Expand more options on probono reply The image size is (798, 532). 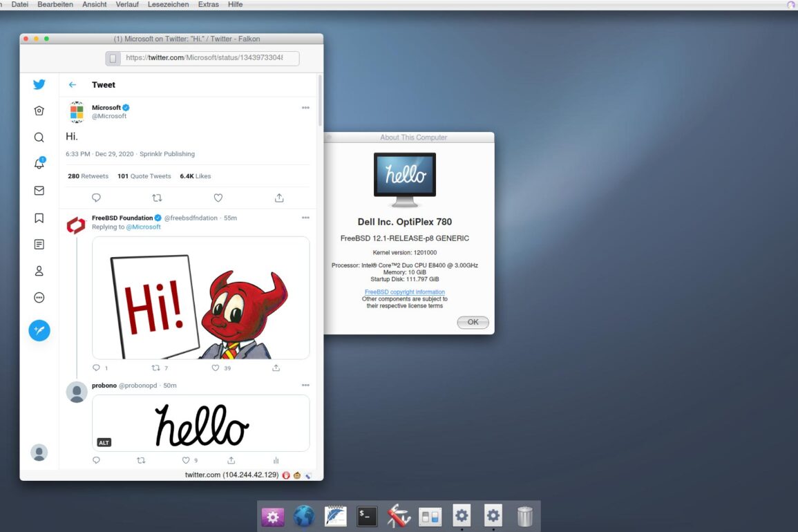click(305, 385)
